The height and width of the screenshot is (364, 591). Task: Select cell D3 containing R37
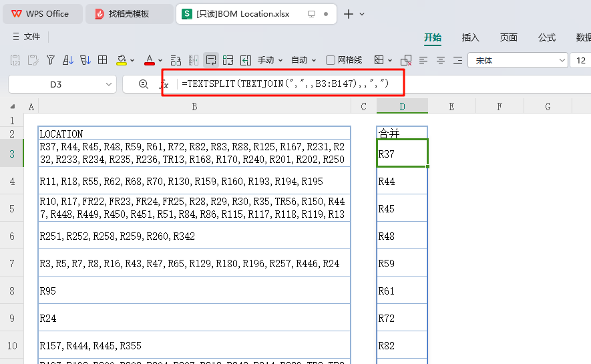tap(402, 154)
